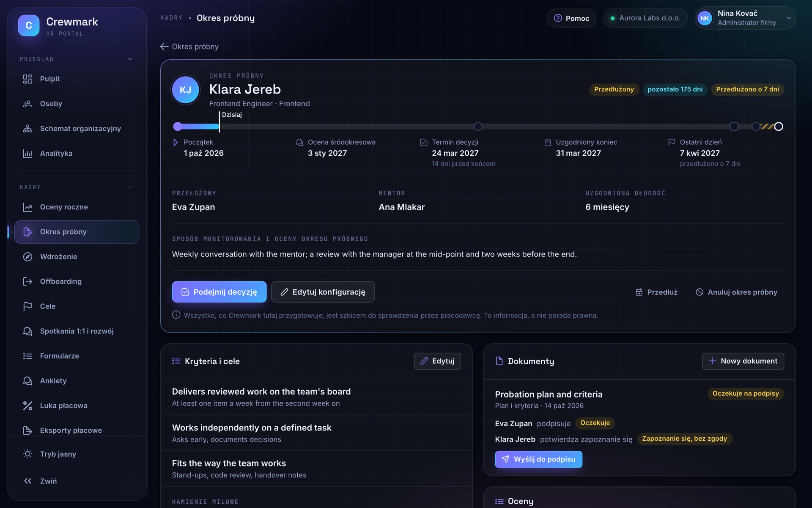Screen dimensions: 812x508
Task: Click the Termin decyzji square timeline marker
Action: pos(734,127)
